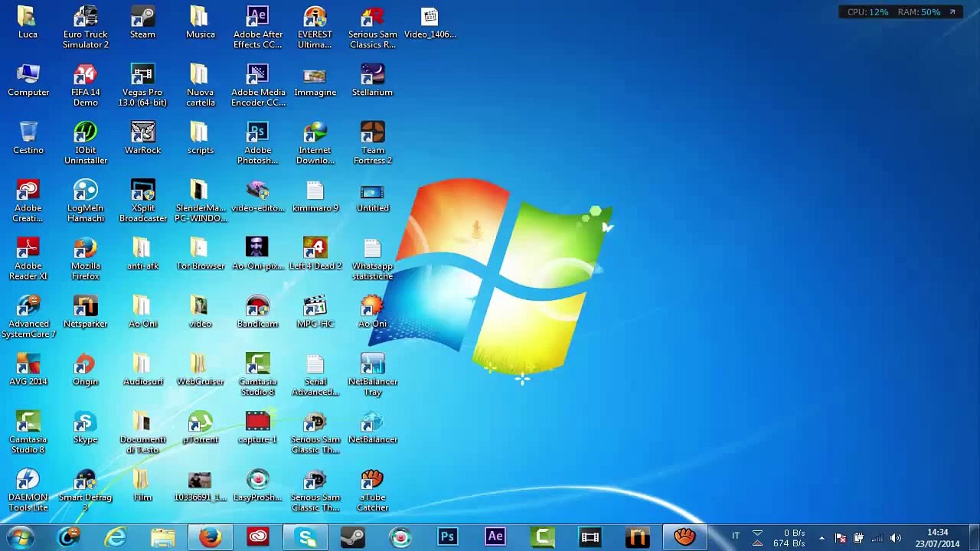Select the scripts folder

(200, 139)
